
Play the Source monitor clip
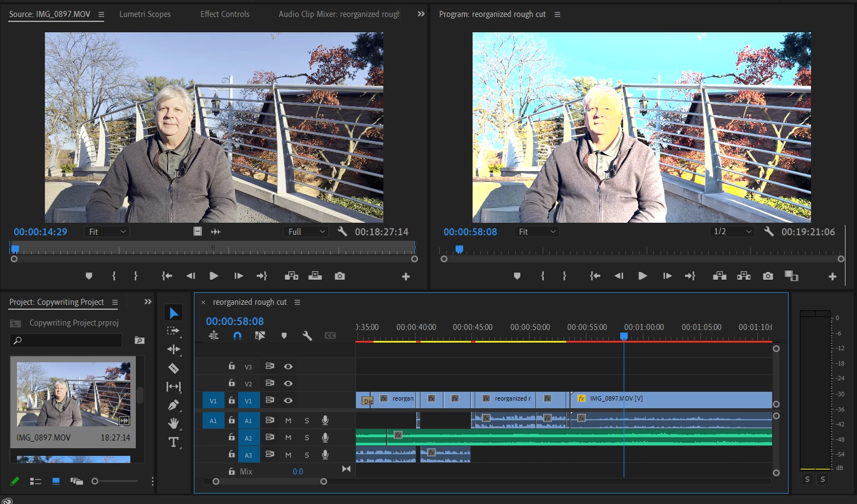214,276
